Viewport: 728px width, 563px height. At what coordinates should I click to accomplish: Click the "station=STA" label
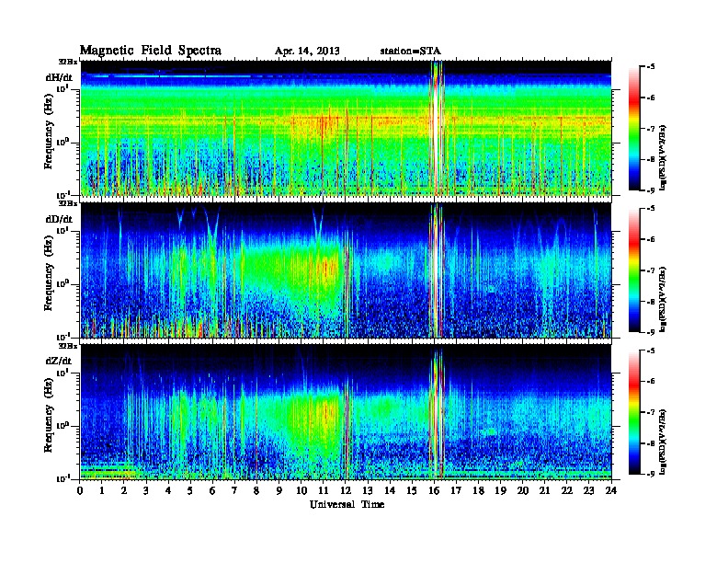[x=410, y=52]
